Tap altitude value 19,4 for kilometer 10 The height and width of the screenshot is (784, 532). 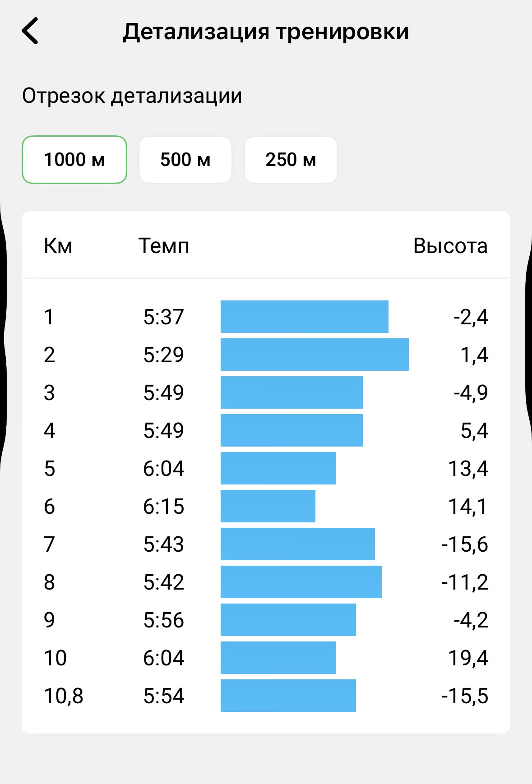tap(468, 658)
